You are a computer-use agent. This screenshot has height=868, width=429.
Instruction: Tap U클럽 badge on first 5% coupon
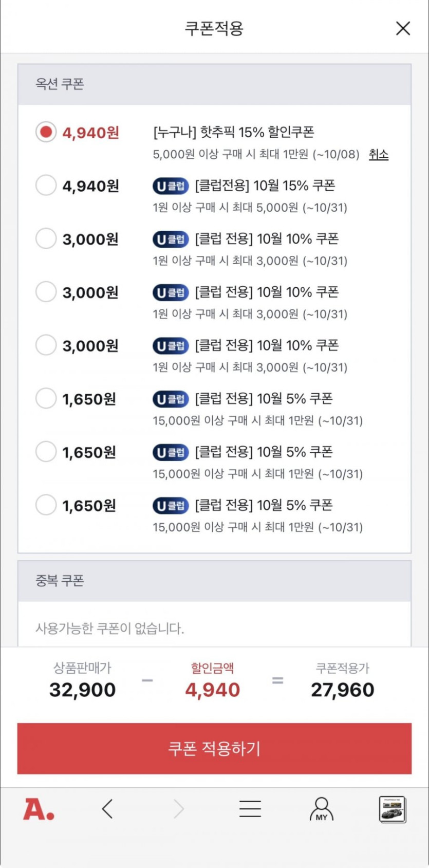[x=171, y=399]
